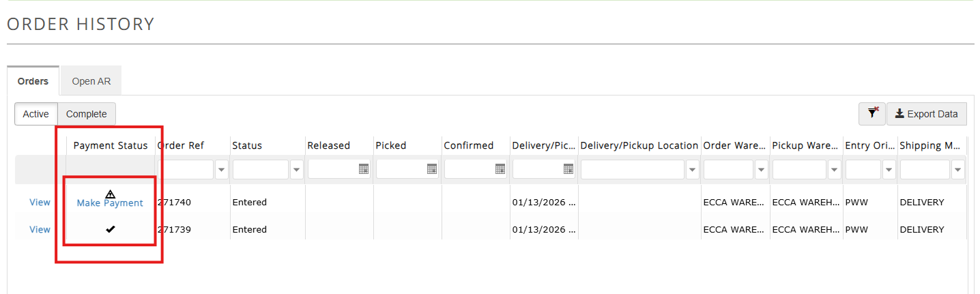Image resolution: width=980 pixels, height=294 pixels.
Task: Open the Picked date calendar picker
Action: click(432, 169)
